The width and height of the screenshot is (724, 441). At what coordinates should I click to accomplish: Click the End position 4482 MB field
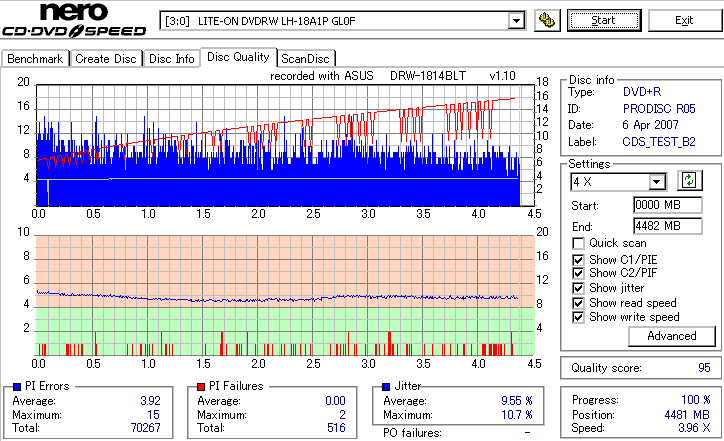click(668, 226)
